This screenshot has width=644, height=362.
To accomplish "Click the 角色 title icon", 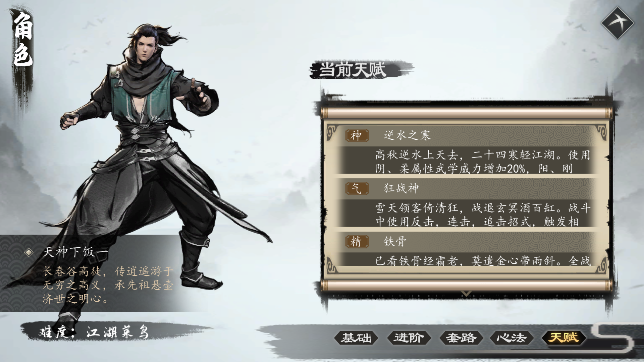I will (x=23, y=40).
